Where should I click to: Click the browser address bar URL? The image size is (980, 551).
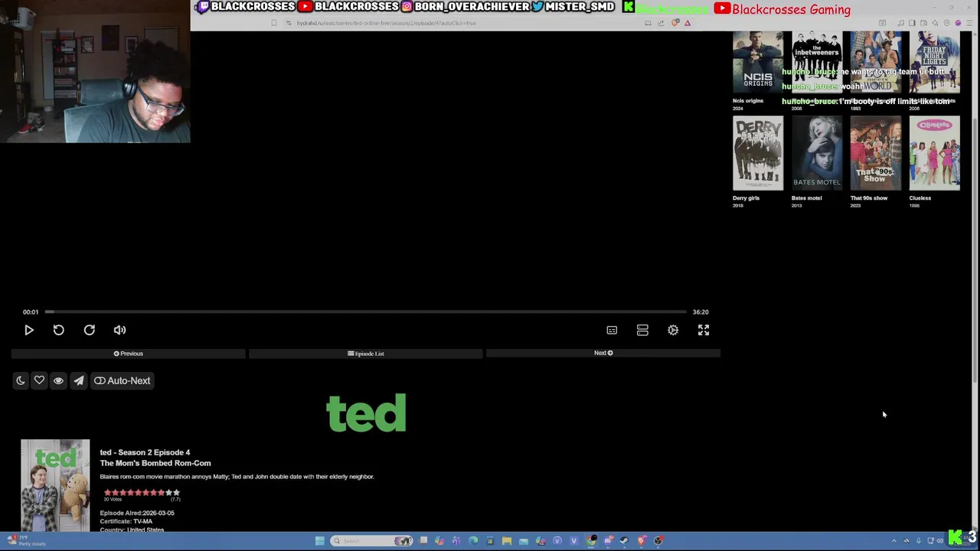[387, 23]
